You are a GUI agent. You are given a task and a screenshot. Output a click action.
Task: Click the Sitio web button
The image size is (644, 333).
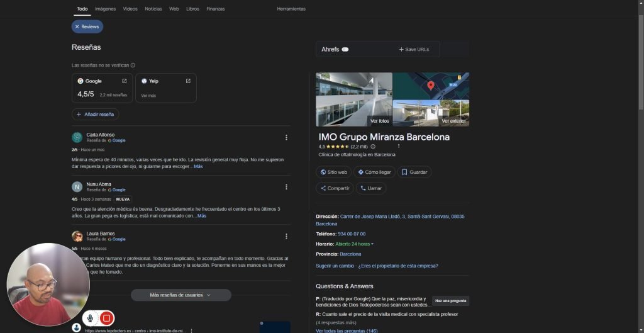[333, 172]
